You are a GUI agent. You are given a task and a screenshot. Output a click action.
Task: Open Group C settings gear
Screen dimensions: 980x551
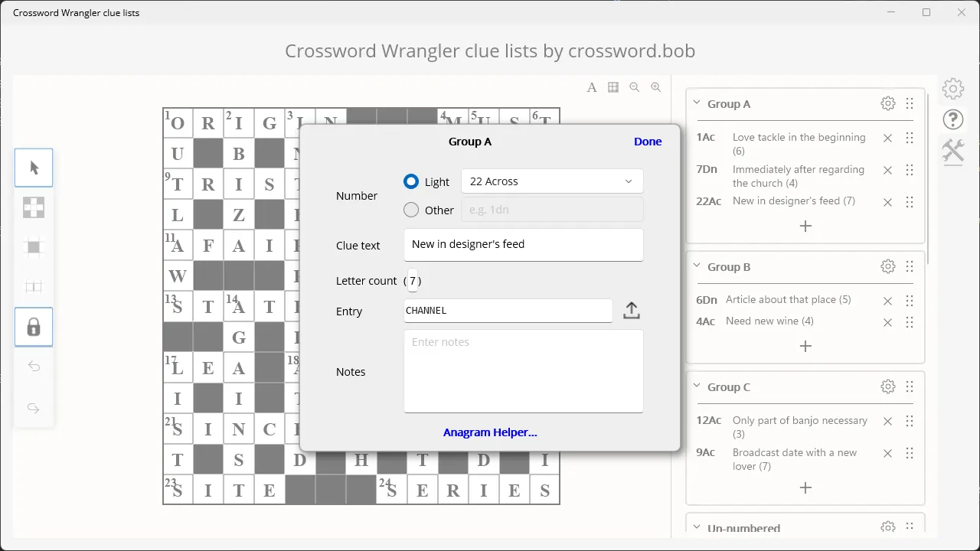[x=888, y=386]
